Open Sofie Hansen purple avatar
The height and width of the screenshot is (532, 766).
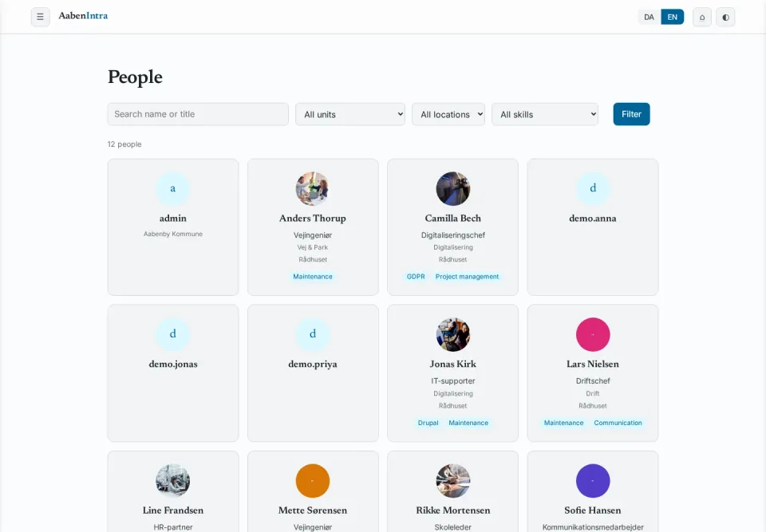click(593, 481)
